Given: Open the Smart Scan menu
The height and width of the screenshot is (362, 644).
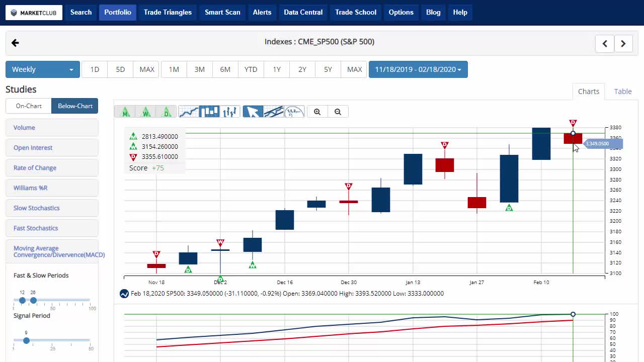Looking at the screenshot, I should (x=222, y=12).
